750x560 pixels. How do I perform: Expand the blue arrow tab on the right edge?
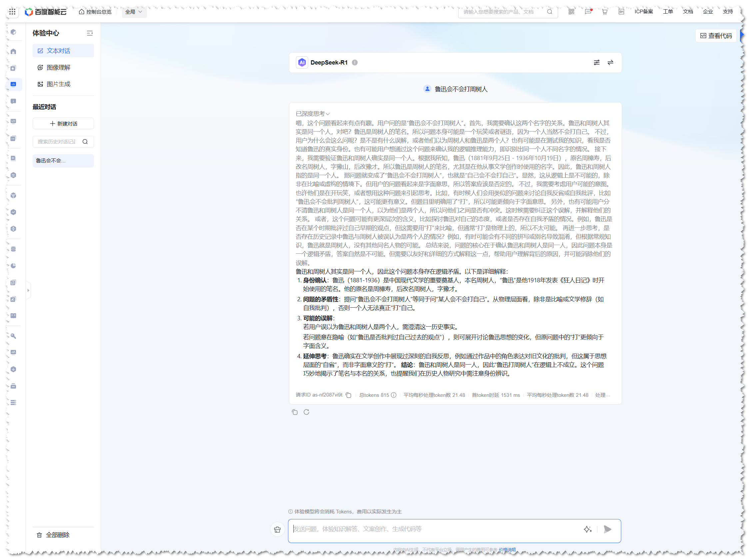coord(742,35)
